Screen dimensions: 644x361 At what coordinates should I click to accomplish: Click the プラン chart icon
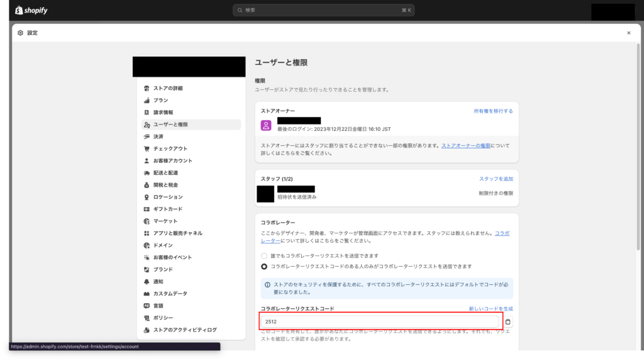pyautogui.click(x=147, y=100)
